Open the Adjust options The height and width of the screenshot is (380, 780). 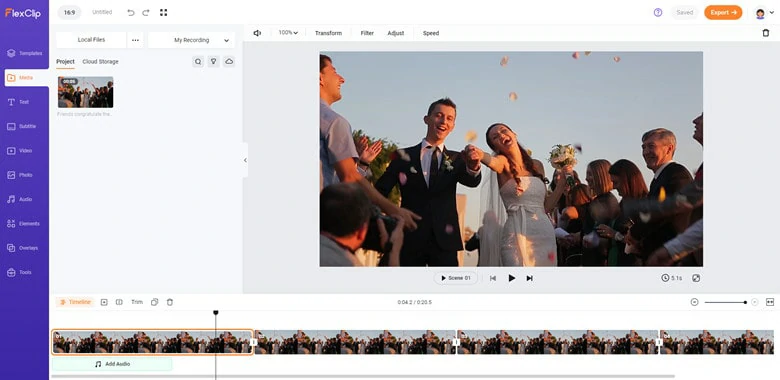click(396, 33)
